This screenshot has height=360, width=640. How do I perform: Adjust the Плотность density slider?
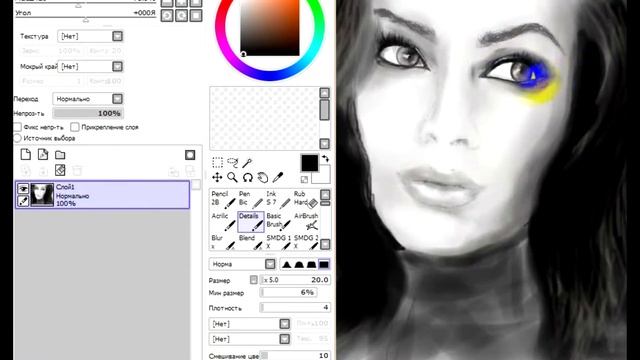295,307
